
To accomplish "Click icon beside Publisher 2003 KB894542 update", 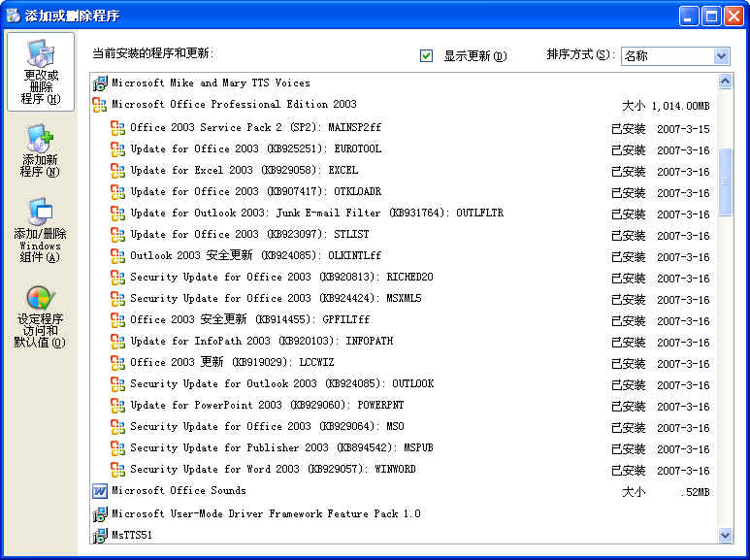I will point(117,448).
